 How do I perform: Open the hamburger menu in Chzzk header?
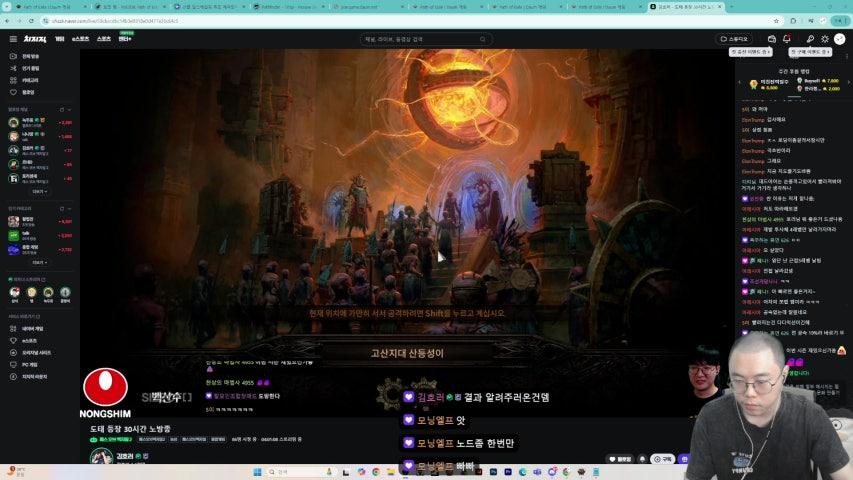pos(13,39)
